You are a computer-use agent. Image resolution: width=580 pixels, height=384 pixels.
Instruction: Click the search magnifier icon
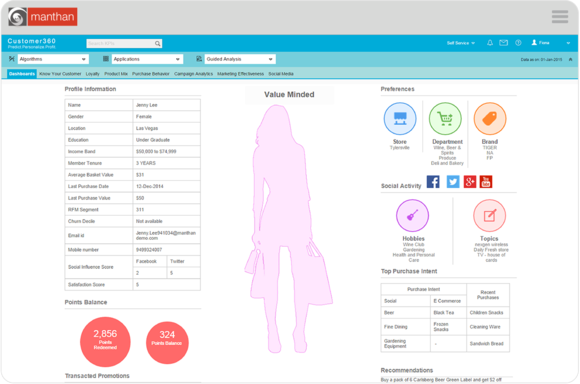coord(158,44)
